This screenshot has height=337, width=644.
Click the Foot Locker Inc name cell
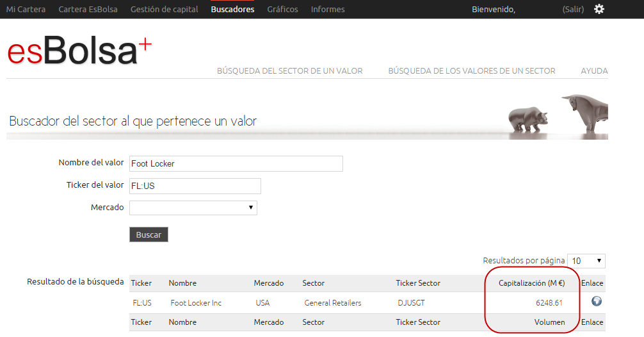pyautogui.click(x=196, y=303)
